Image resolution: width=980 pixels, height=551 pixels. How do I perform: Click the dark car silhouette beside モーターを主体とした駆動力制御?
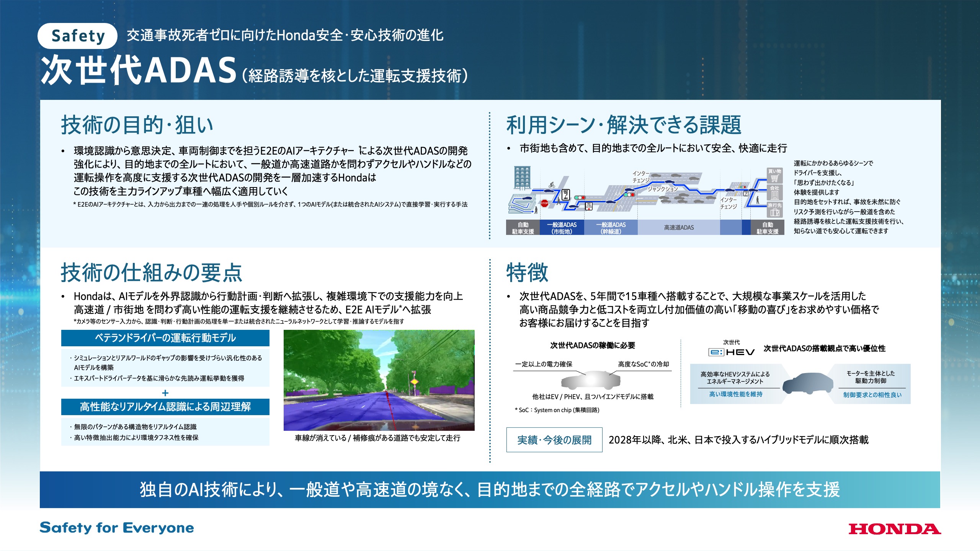point(808,383)
